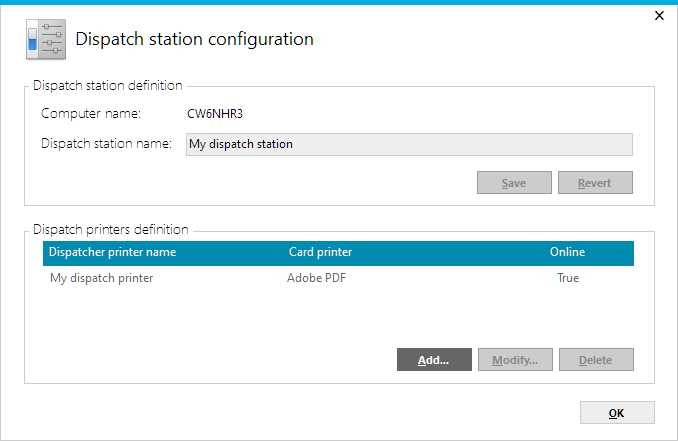Sort by Dispatcher printer name column header
This screenshot has width=678, height=441.
coord(112,252)
